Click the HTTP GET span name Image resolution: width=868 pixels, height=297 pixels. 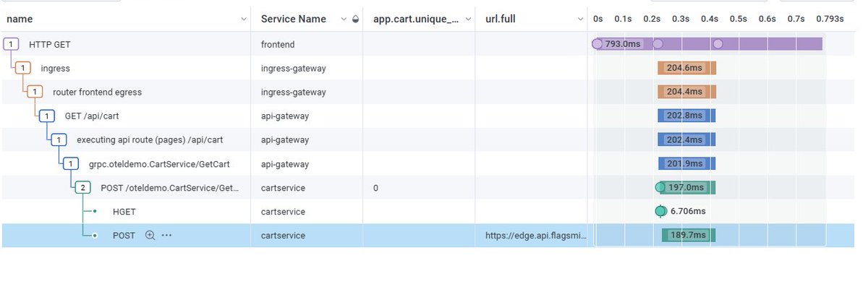50,44
